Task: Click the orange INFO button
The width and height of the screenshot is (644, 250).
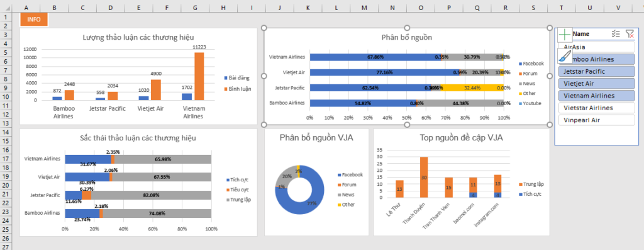Action: click(x=34, y=20)
